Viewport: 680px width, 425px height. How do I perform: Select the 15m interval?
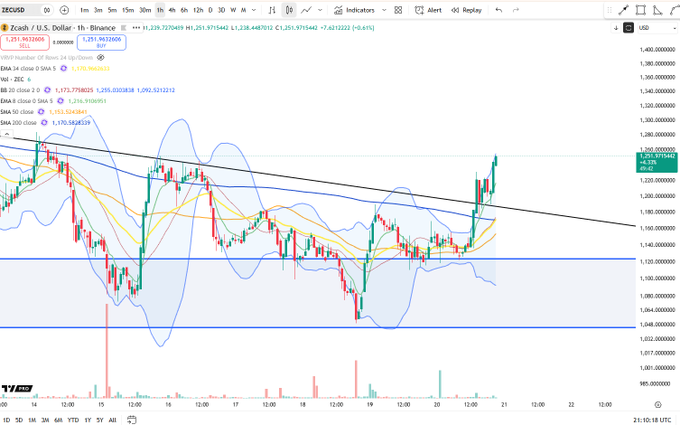pyautogui.click(x=128, y=10)
